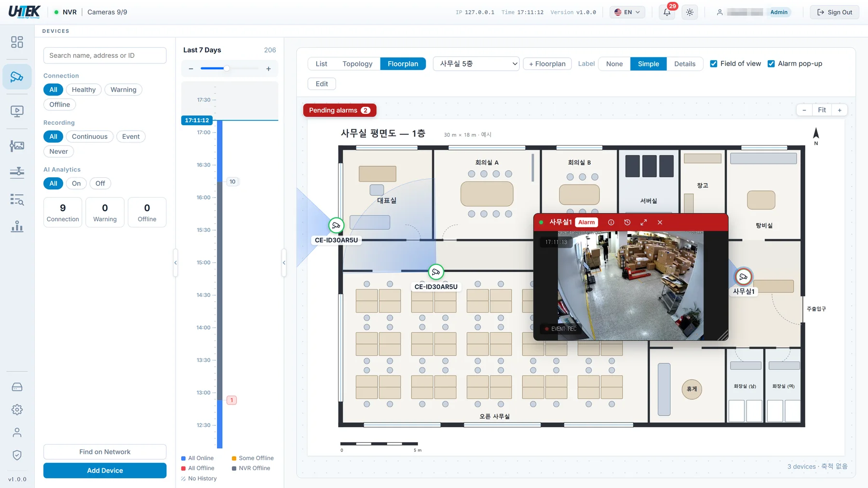Click the info icon in 사무실1 alarm popup
The height and width of the screenshot is (488, 868).
tap(611, 223)
